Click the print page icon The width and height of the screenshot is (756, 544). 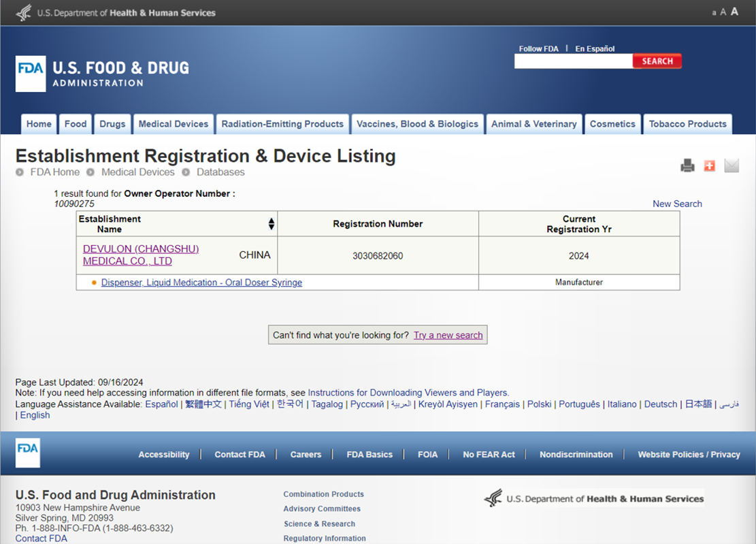pos(687,165)
